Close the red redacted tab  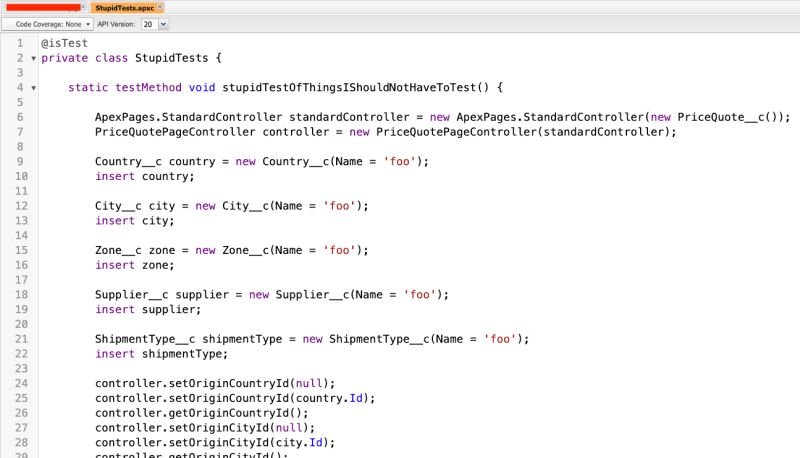pyautogui.click(x=83, y=7)
